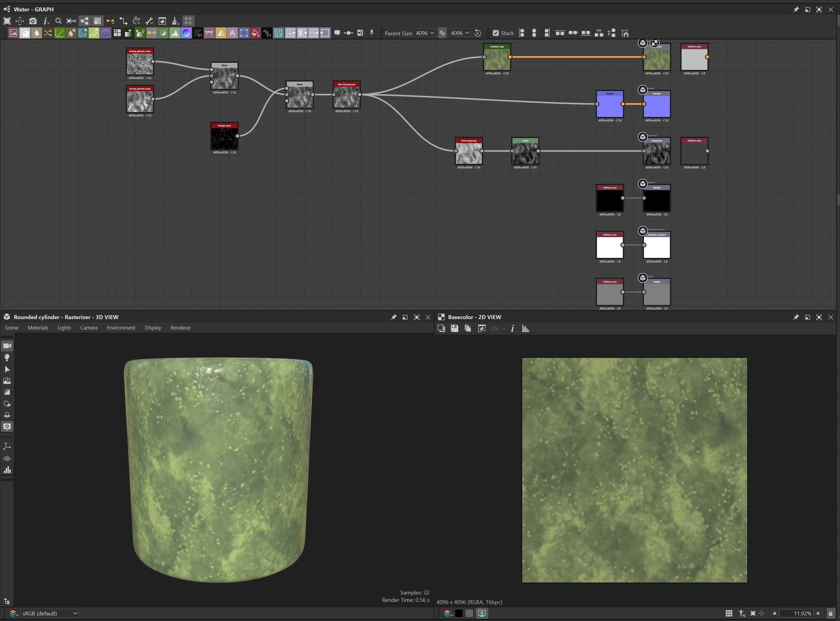
Task: Select the black background swatch in 2D view
Action: 459,614
